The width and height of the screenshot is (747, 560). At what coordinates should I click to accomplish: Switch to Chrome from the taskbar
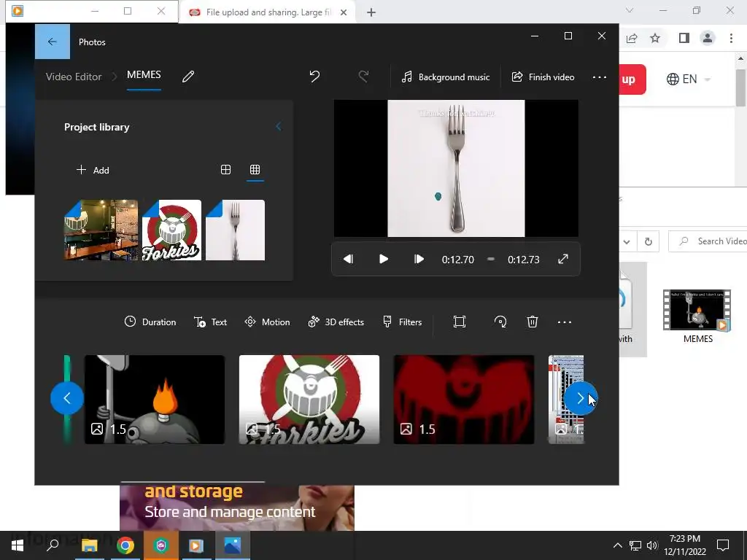[x=125, y=545]
